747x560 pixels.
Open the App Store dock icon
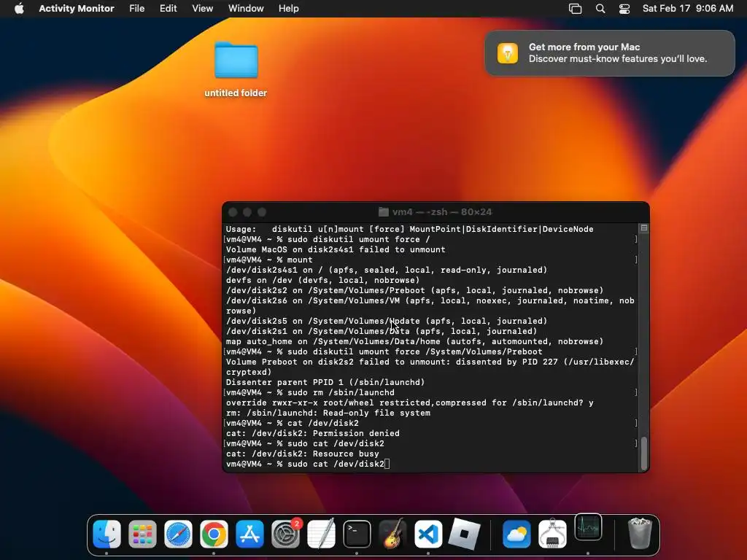click(249, 534)
